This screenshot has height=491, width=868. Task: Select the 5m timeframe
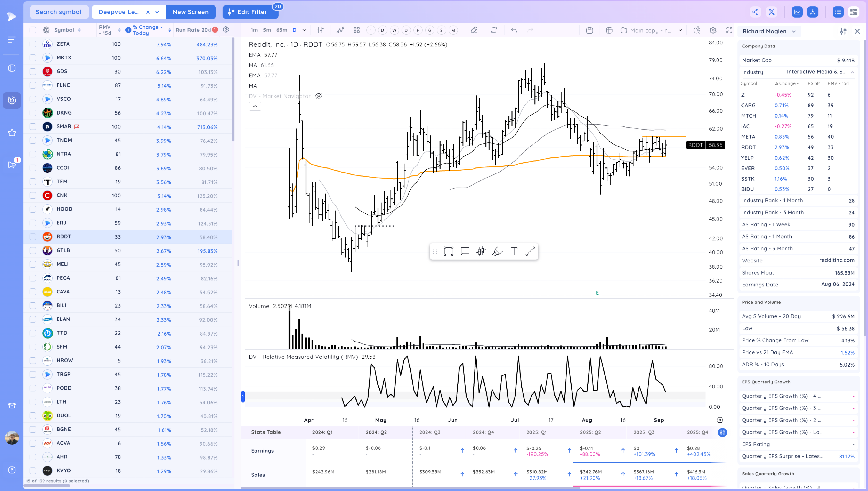267,30
